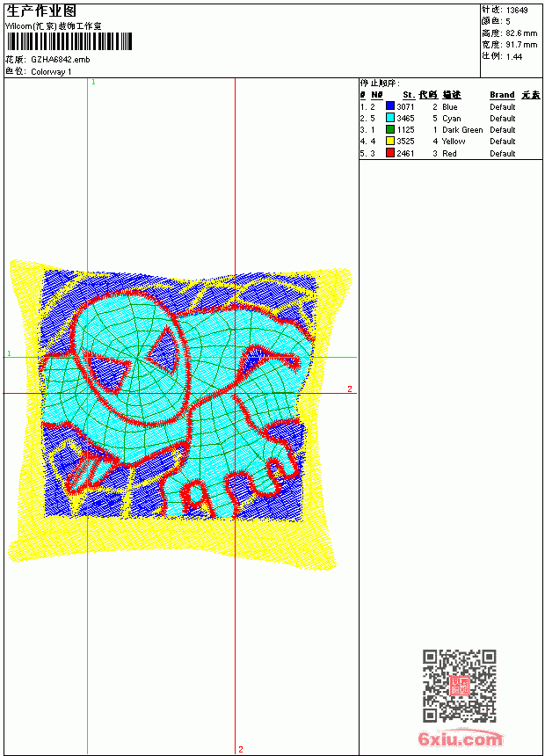Click the 元素 column header
The height and width of the screenshot is (756, 545).
[531, 95]
